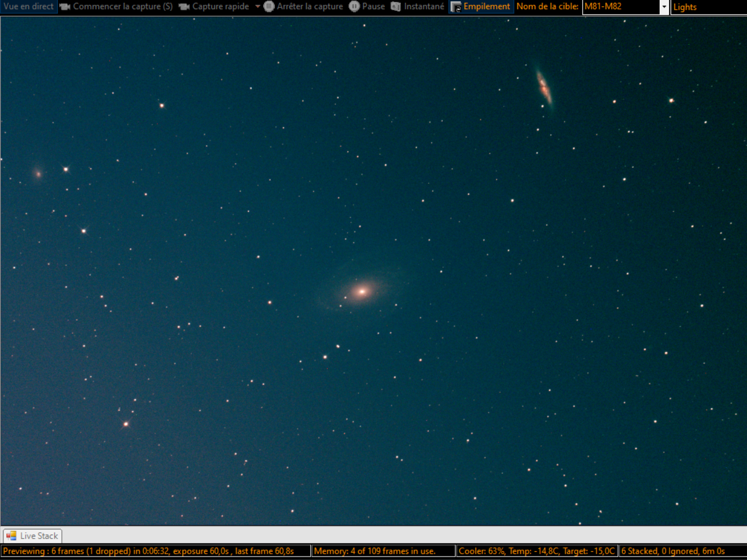Toggle Empilement live stacking mode
This screenshot has height=560, width=747.
coord(481,6)
